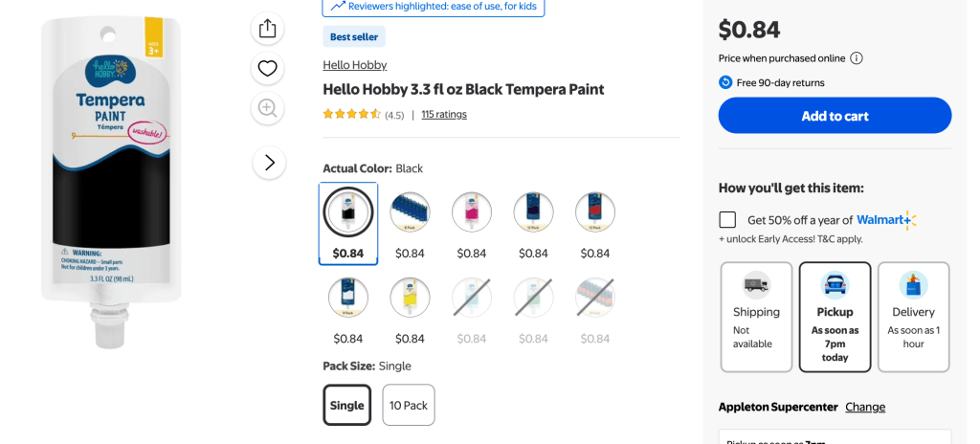Click the delivery bag icon
980x444 pixels.
click(913, 285)
